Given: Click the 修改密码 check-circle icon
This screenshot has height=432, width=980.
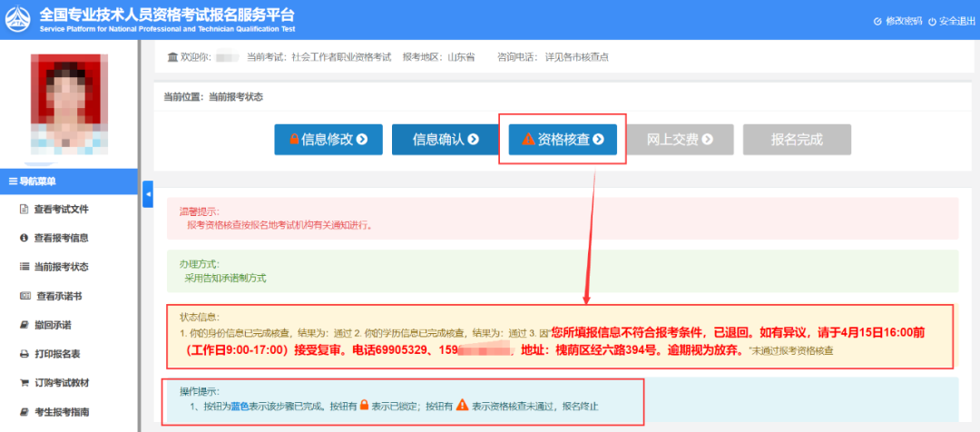Looking at the screenshot, I should click(x=877, y=21).
